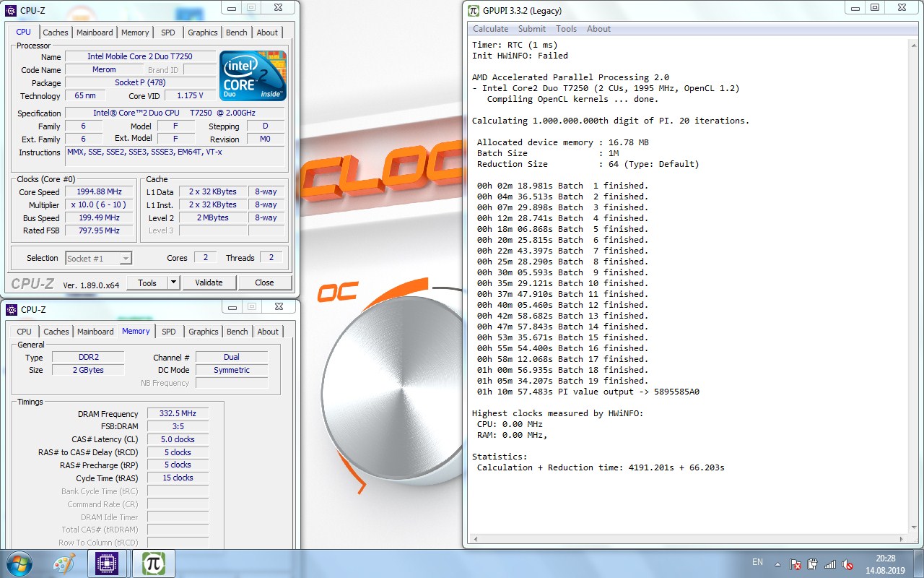Click the muted volume tray icon
Image resolution: width=924 pixels, height=578 pixels.
(x=847, y=564)
